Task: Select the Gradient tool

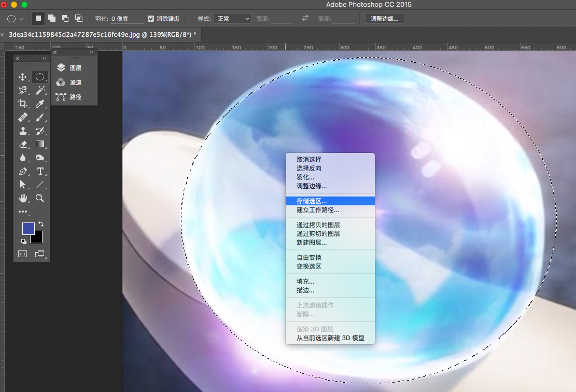Action: pos(40,144)
